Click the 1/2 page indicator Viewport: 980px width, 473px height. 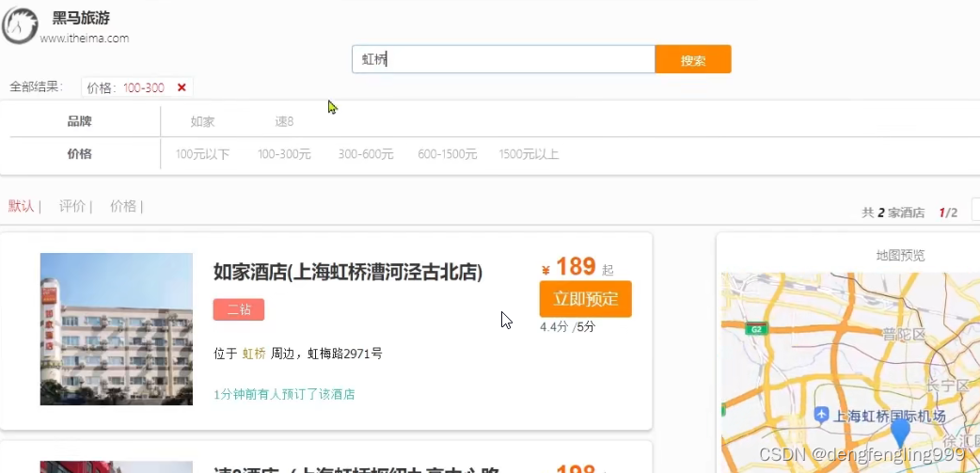point(948,213)
